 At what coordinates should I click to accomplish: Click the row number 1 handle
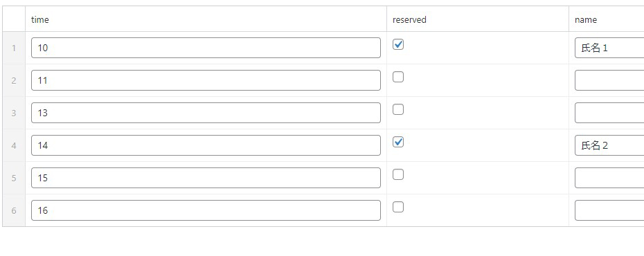[14, 48]
